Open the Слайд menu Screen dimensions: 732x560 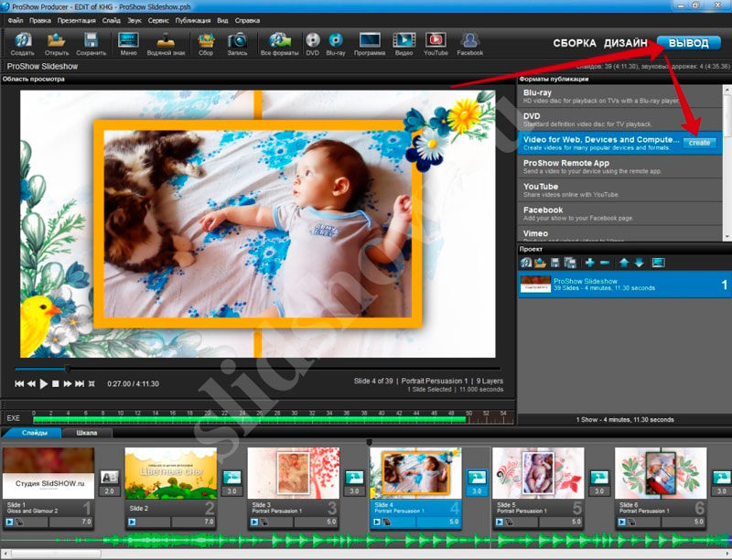(x=112, y=20)
